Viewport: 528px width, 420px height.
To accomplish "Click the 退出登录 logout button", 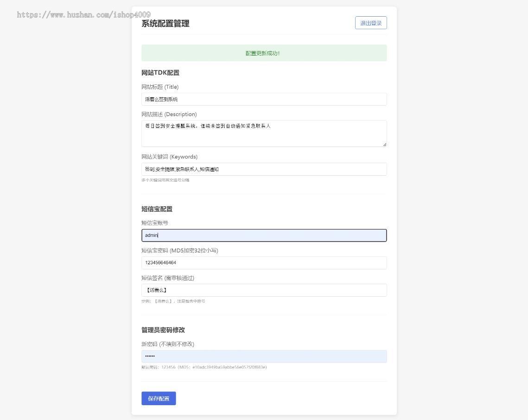I will tap(371, 23).
